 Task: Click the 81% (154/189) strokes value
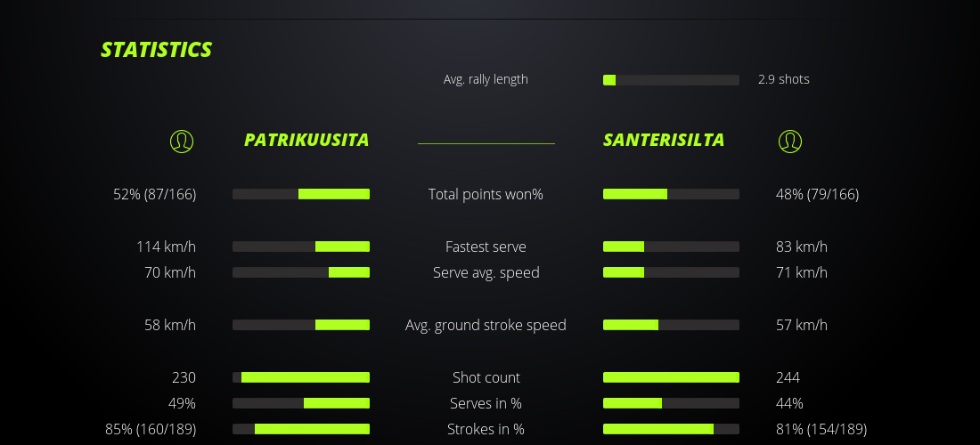(821, 429)
